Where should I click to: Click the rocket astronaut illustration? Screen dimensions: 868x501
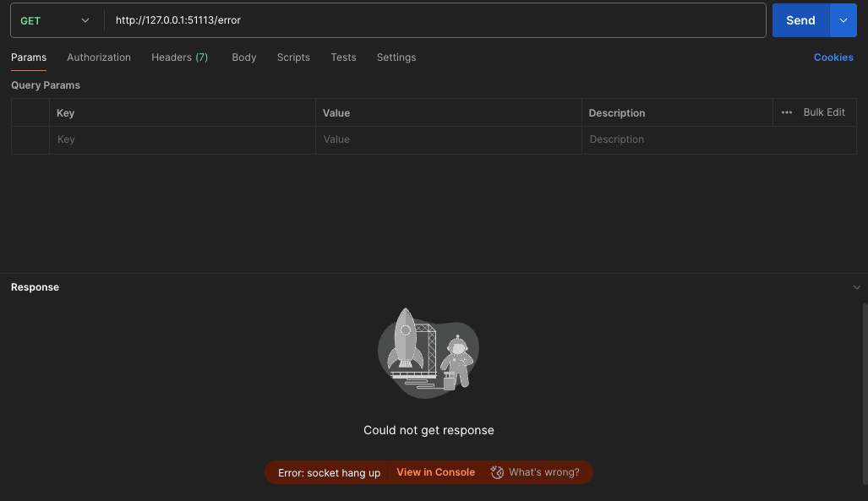click(429, 352)
